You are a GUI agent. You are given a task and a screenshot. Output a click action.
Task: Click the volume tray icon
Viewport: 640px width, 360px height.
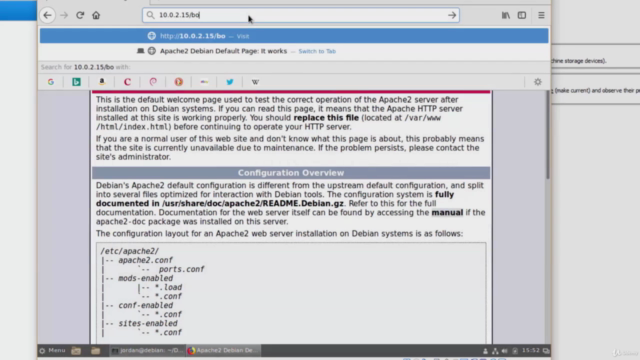[505, 351]
